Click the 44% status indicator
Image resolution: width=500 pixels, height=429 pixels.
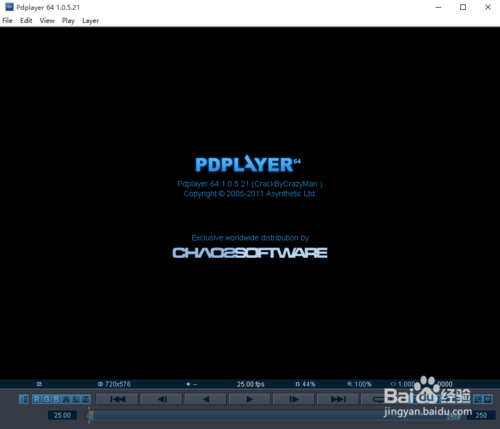306,384
